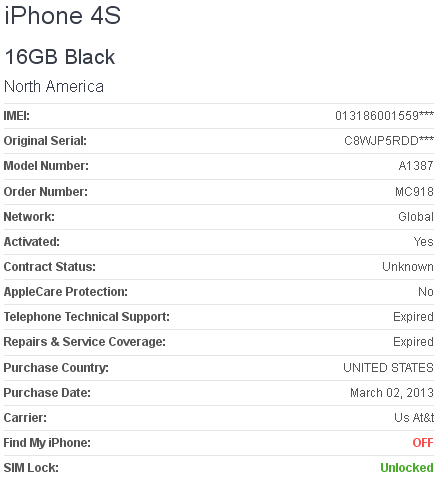This screenshot has width=439, height=479.
Task: Click the Activated Yes value
Action: click(x=423, y=242)
